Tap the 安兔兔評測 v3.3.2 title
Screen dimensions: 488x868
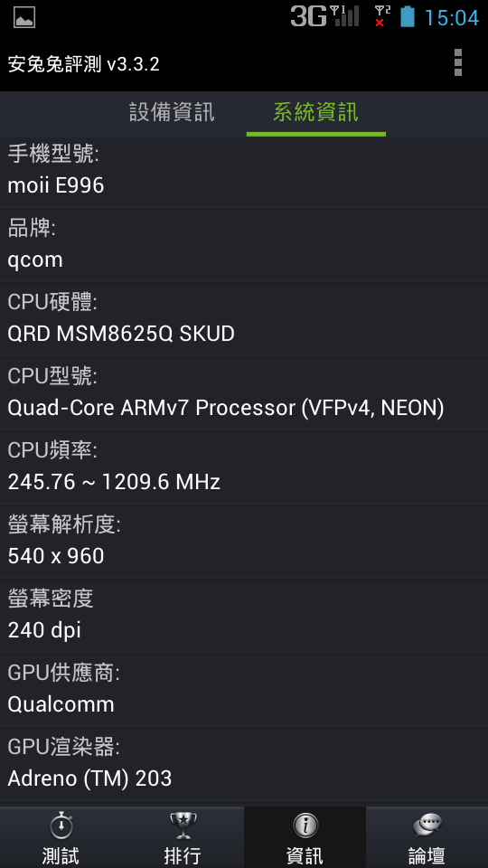coord(83,64)
